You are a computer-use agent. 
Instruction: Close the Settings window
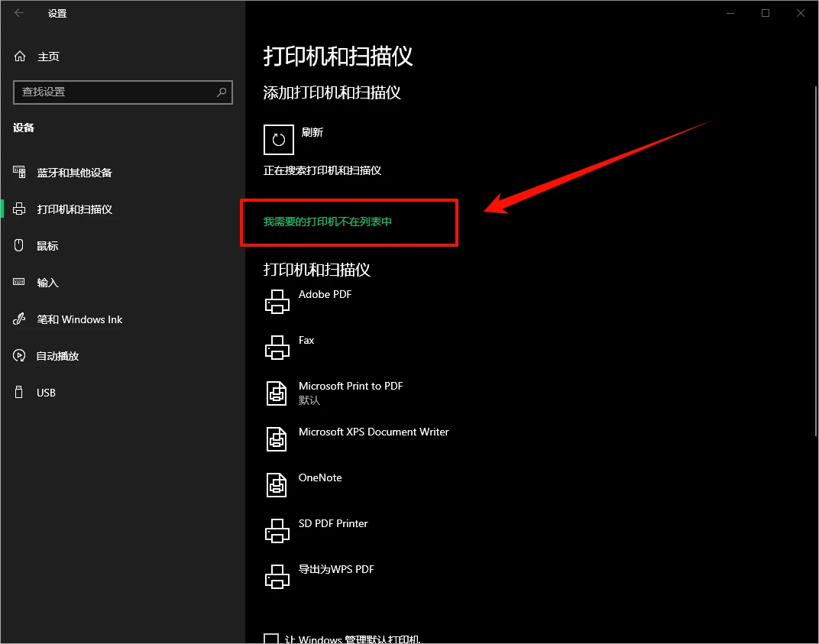(800, 13)
